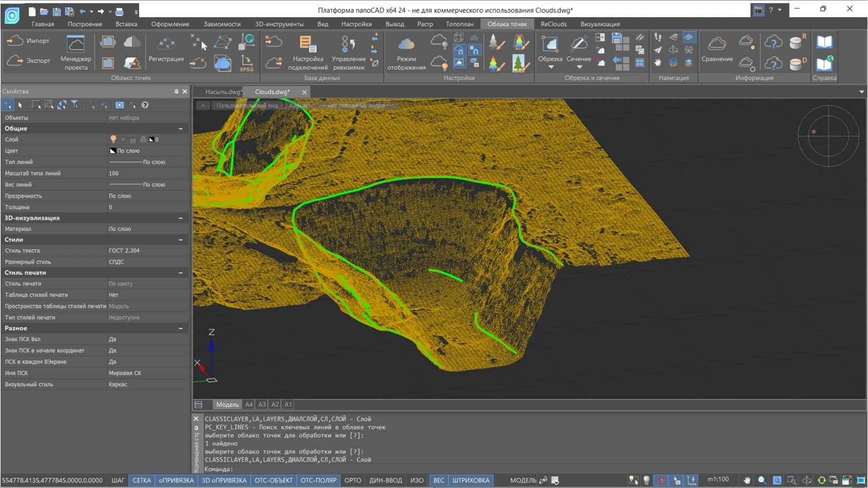Open Настройка подключений database settings
This screenshot has height=488, width=868.
click(x=307, y=52)
